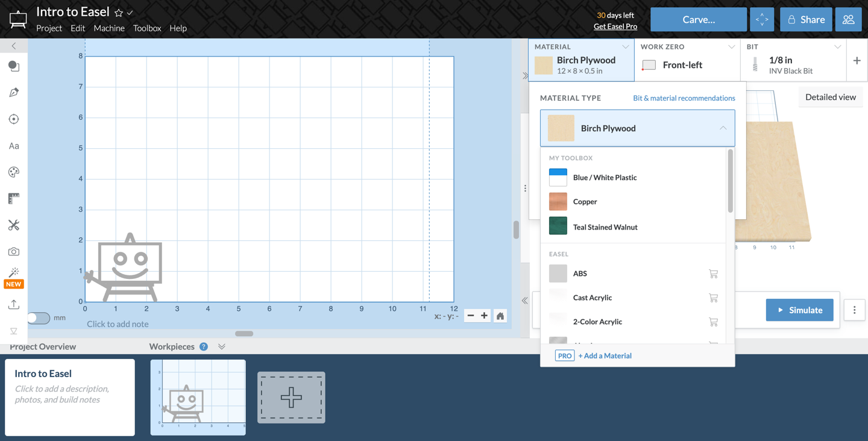Click cart icon beside Cast Acrylic
The image size is (868, 441).
click(713, 298)
